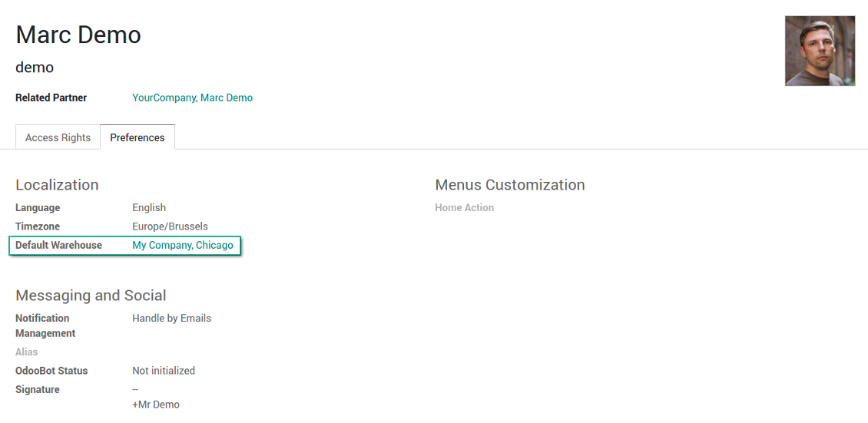Switch to the Preferences tab
This screenshot has height=423, width=868.
[x=137, y=138]
